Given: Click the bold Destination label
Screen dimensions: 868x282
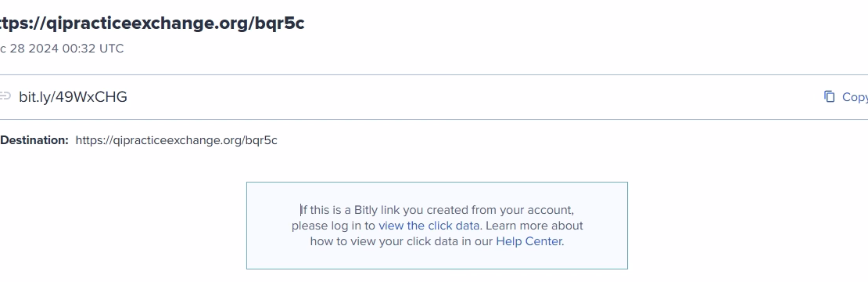Looking at the screenshot, I should click(x=34, y=140).
